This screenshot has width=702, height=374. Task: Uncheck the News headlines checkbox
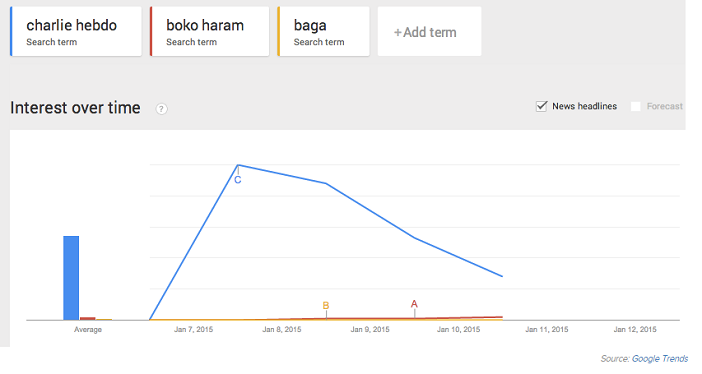point(541,106)
